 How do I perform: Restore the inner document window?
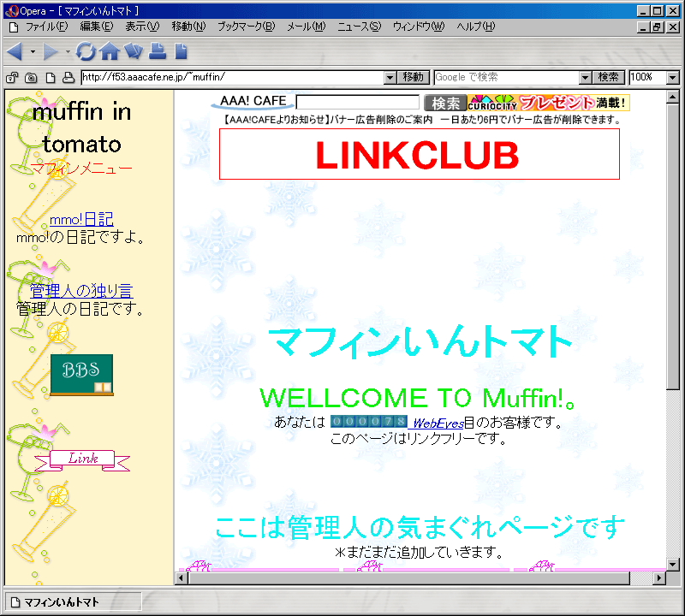[657, 27]
